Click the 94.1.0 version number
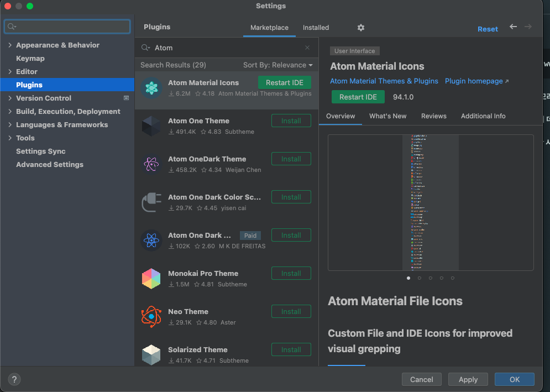550x392 pixels. (403, 97)
